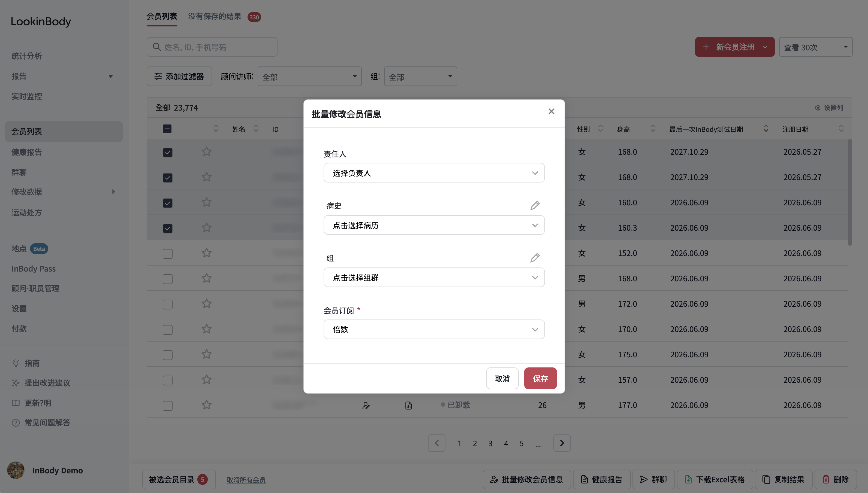Viewport: 868px width, 493px height.
Task: Open the 点击选择病历 dropdown
Action: click(434, 225)
